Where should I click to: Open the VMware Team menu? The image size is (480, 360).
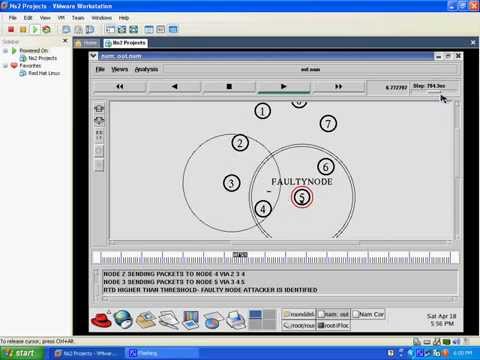tap(78, 18)
